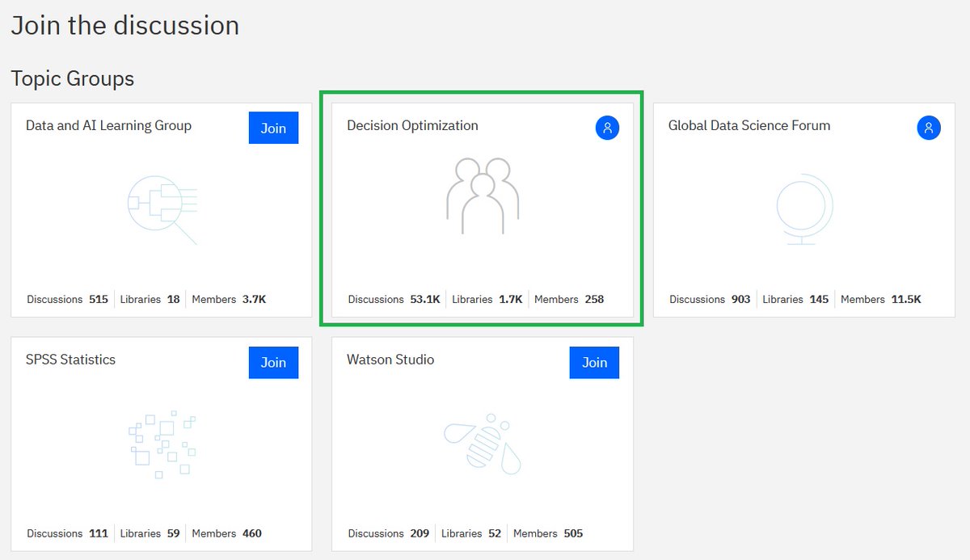Join the Data and AI Learning Group
The width and height of the screenshot is (970, 560).
tap(273, 128)
